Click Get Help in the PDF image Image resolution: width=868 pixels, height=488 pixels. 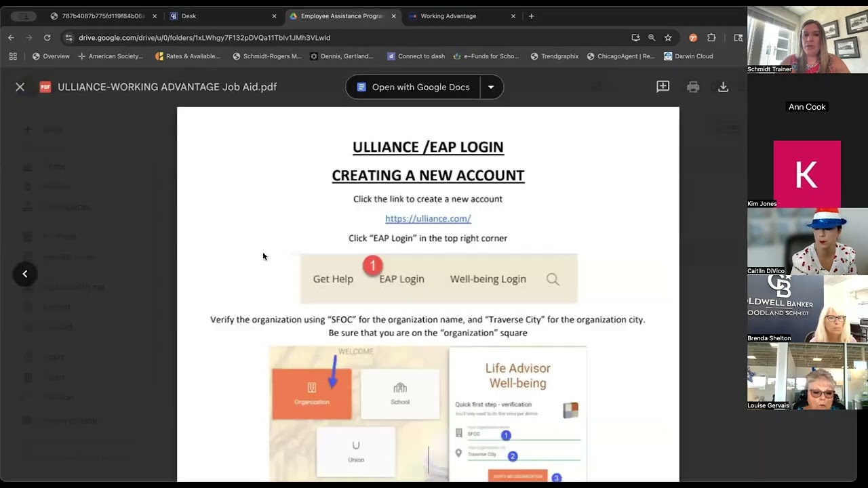(333, 279)
